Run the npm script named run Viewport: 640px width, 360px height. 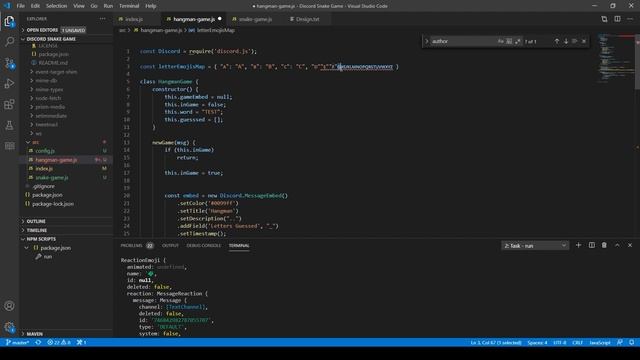(66, 257)
